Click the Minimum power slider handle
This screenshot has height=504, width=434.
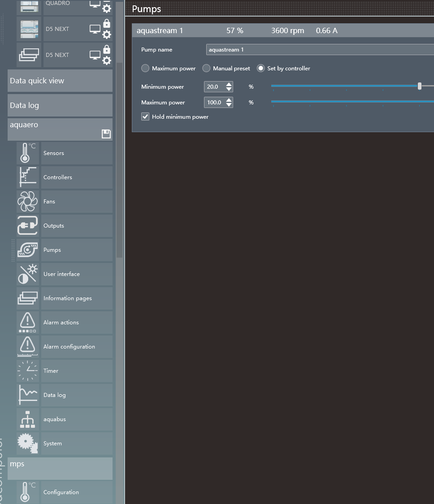click(420, 86)
